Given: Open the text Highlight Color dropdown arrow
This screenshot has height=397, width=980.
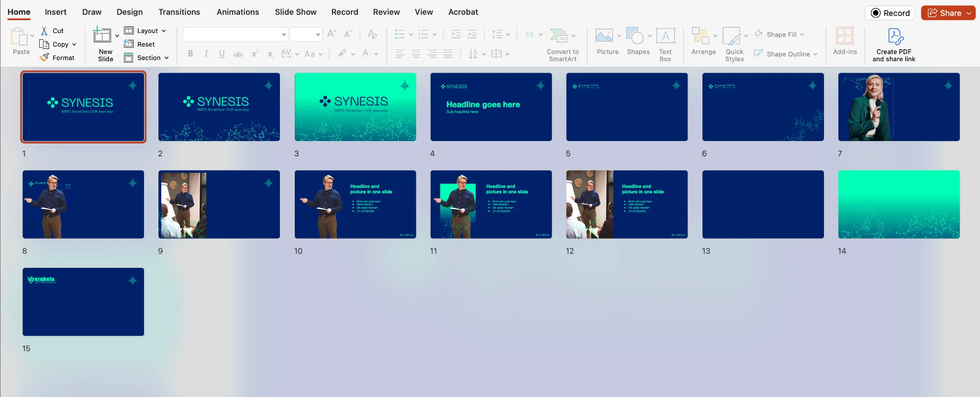Looking at the screenshot, I should tap(353, 54).
